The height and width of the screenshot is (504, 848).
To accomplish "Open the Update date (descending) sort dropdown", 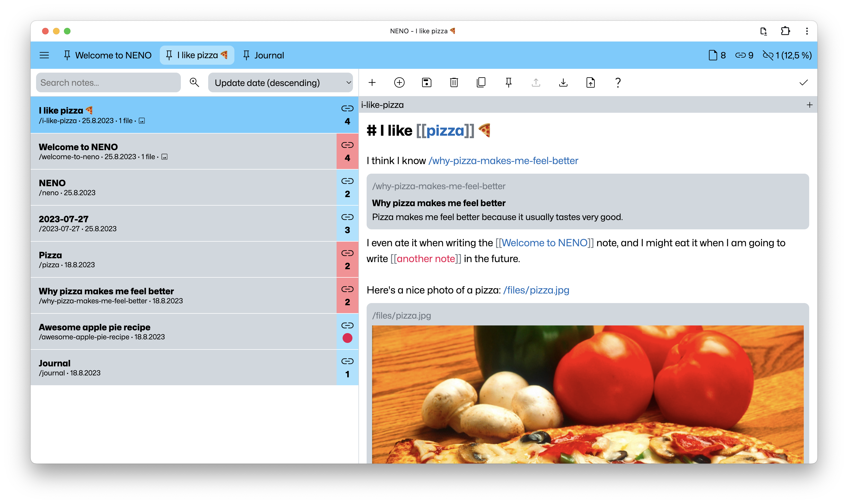I will (x=280, y=82).
